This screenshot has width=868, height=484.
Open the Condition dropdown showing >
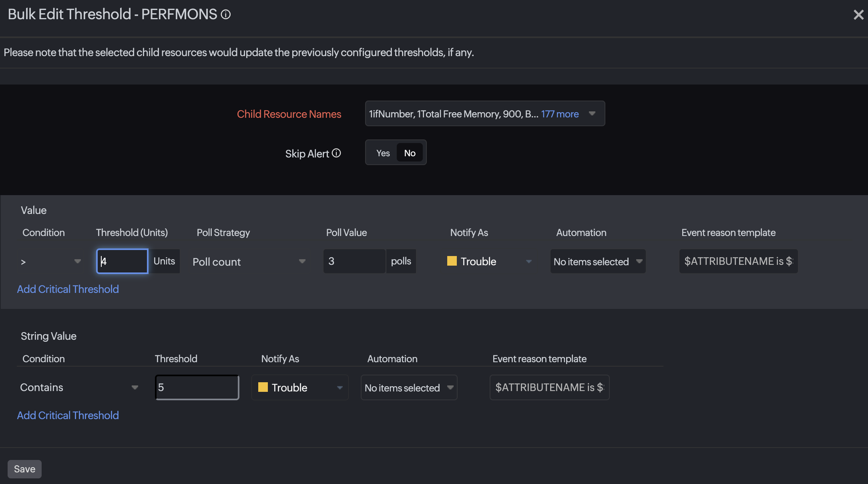pos(77,261)
